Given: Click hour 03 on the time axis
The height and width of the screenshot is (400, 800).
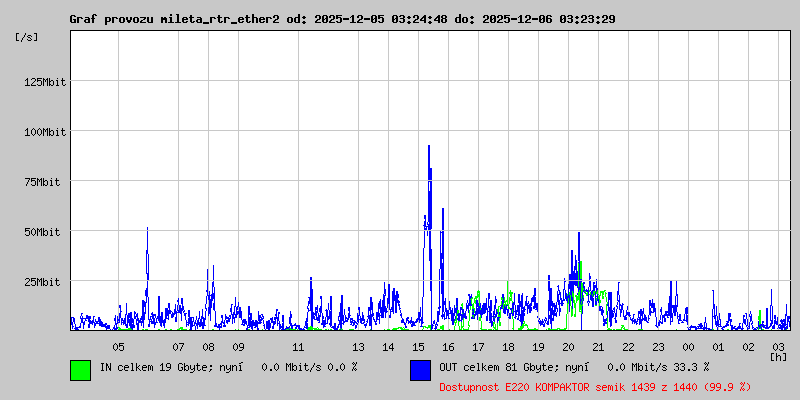Looking at the screenshot, I should coord(778,346).
